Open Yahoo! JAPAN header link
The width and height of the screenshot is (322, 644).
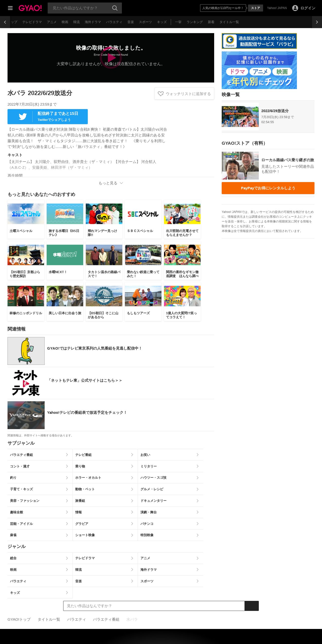277,8
